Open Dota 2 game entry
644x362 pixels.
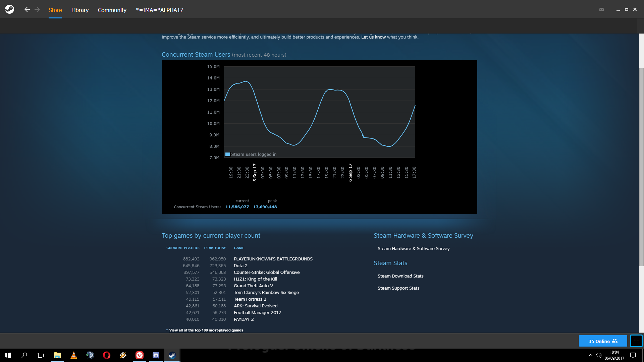click(240, 265)
